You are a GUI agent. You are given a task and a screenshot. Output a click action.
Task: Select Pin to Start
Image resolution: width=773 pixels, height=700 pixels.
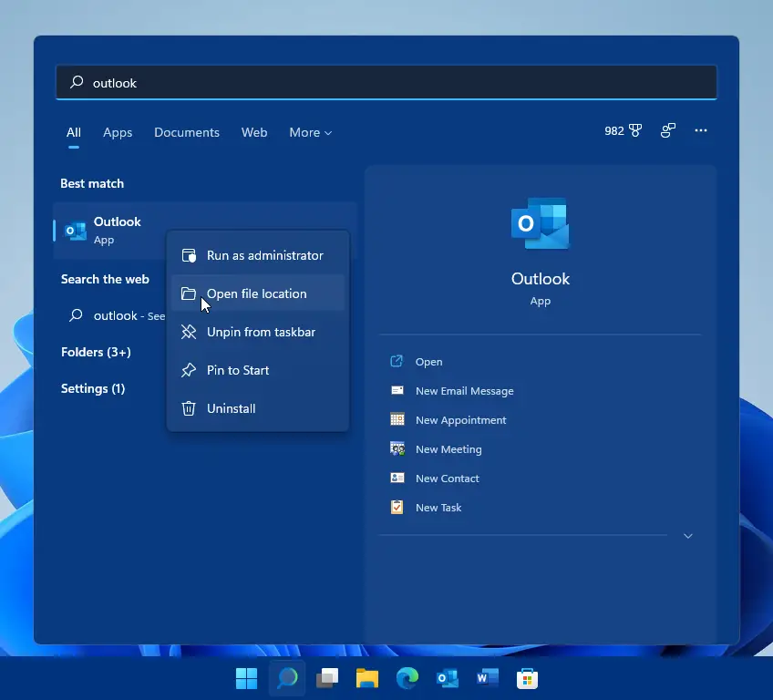click(258, 370)
